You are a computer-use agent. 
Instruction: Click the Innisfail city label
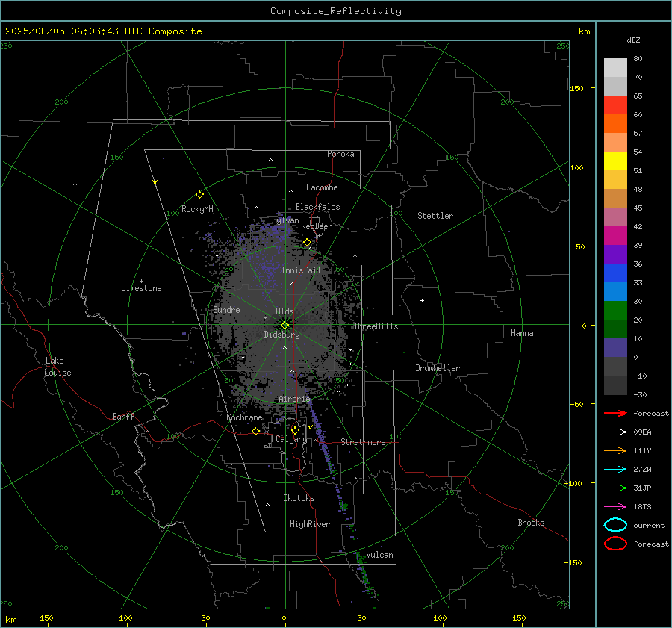(301, 270)
